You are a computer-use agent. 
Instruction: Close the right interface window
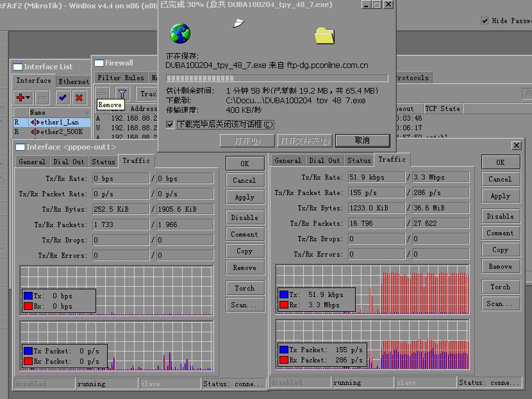[517, 146]
